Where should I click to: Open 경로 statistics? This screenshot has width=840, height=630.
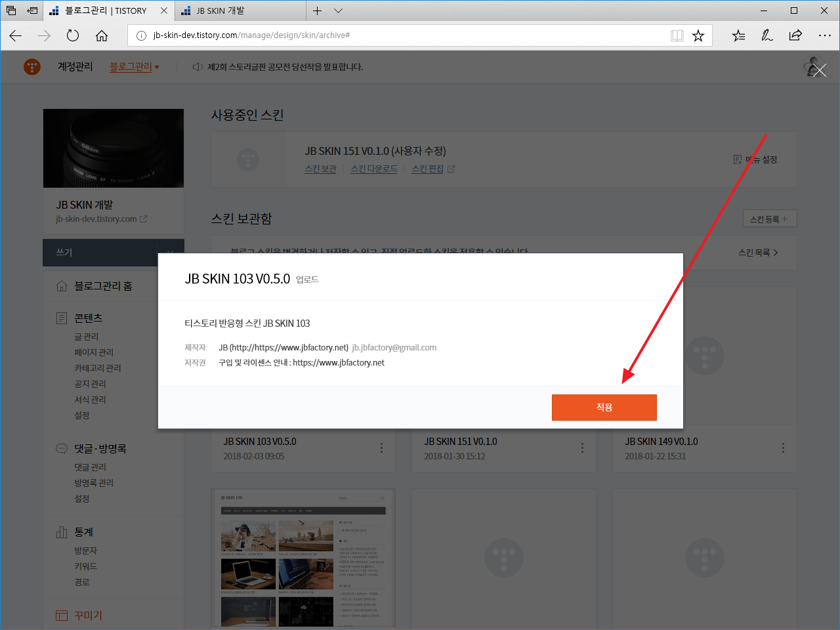click(x=82, y=582)
